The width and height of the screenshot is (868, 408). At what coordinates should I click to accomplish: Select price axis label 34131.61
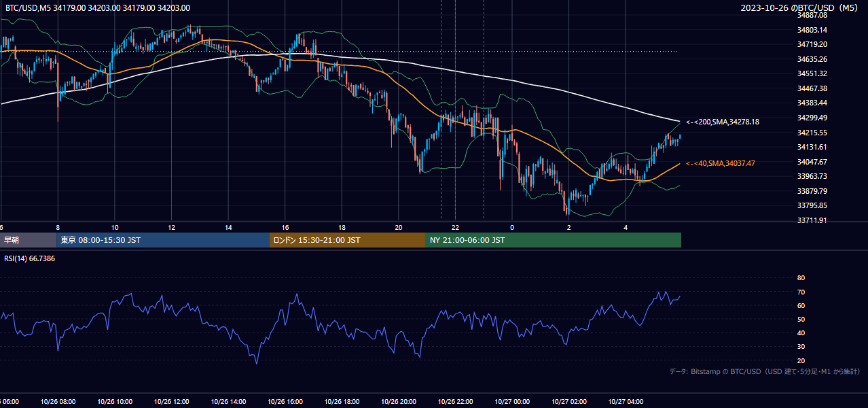point(812,147)
